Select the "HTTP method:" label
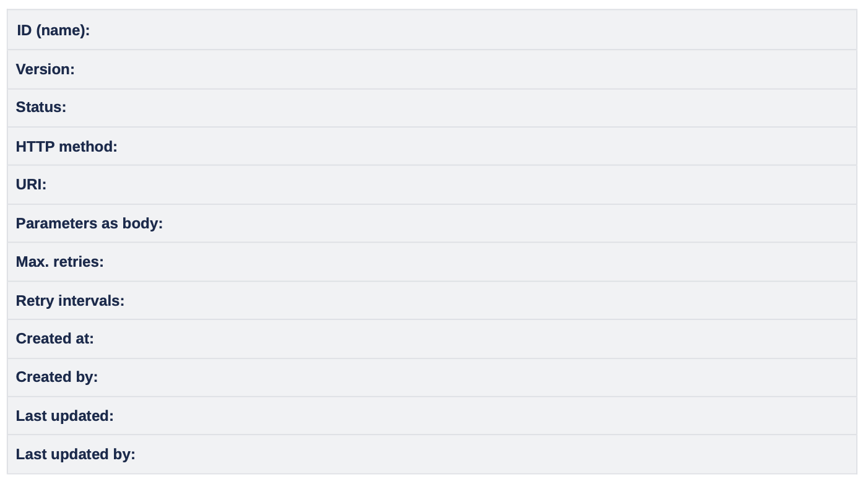Image resolution: width=868 pixels, height=484 pixels. click(x=66, y=147)
